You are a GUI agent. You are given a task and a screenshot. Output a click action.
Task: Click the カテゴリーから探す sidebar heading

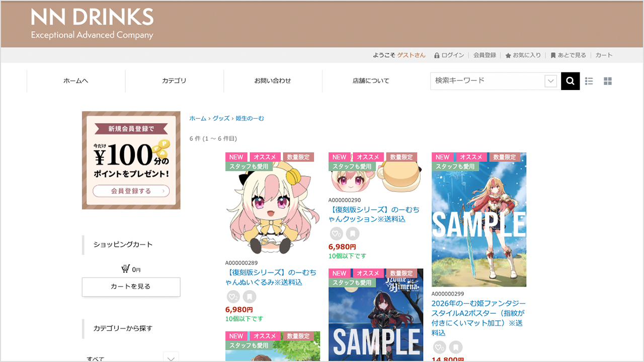pyautogui.click(x=123, y=328)
